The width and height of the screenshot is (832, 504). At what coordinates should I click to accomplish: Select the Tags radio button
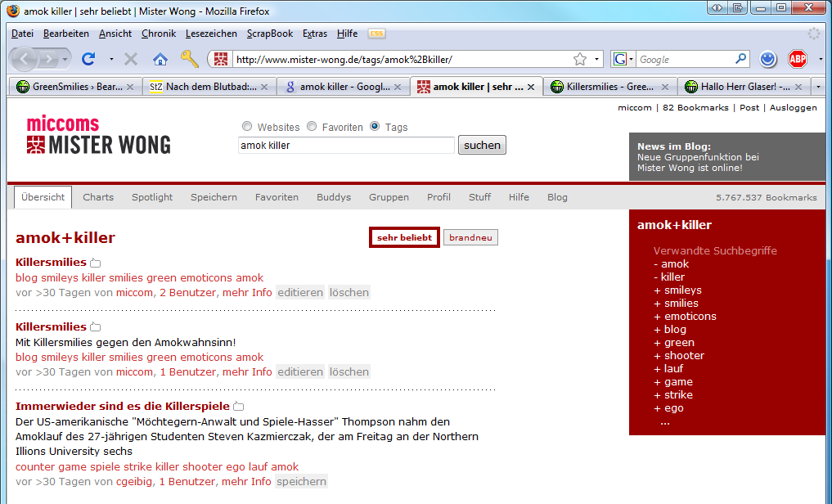(x=375, y=126)
